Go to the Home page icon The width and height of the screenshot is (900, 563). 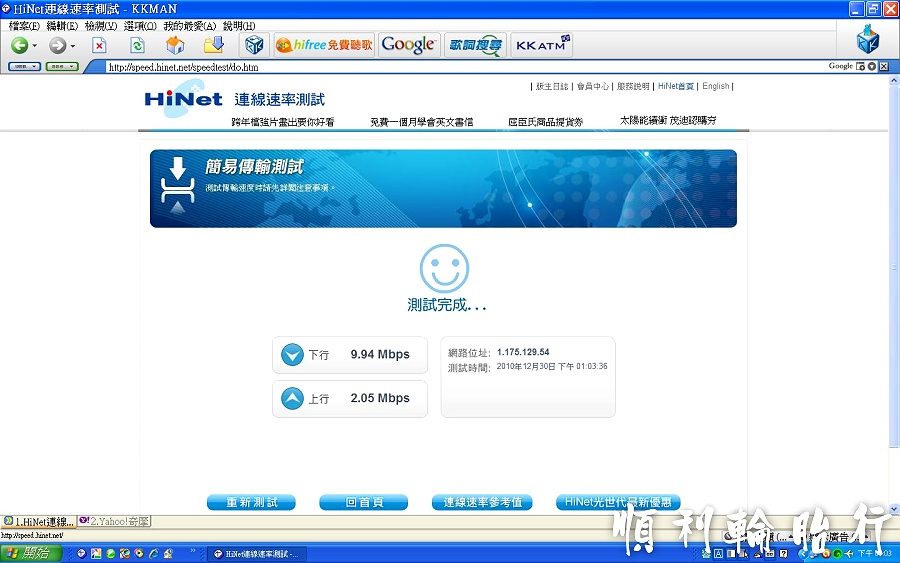click(175, 45)
